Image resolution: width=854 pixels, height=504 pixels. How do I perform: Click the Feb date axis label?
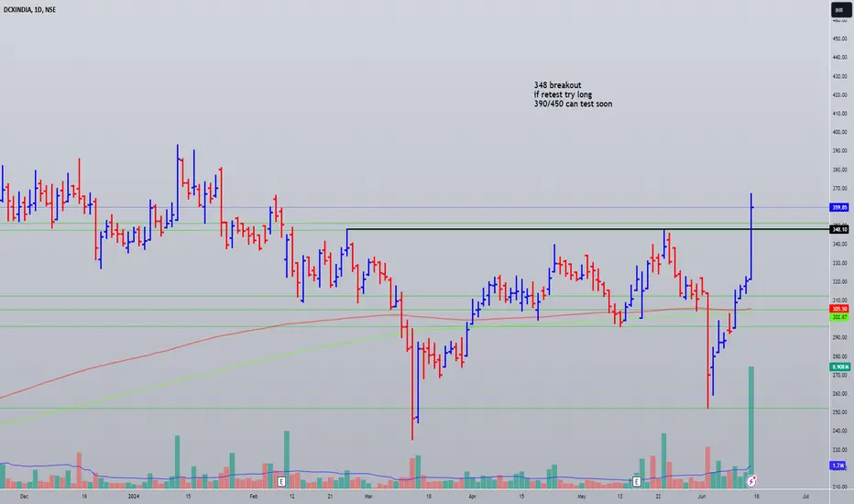[x=253, y=497]
